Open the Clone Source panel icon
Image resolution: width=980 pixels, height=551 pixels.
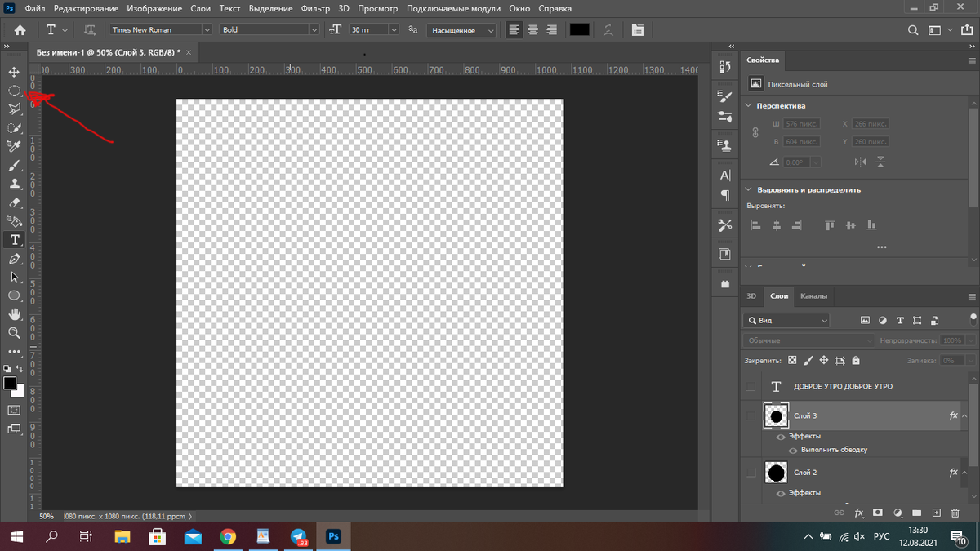coord(724,145)
